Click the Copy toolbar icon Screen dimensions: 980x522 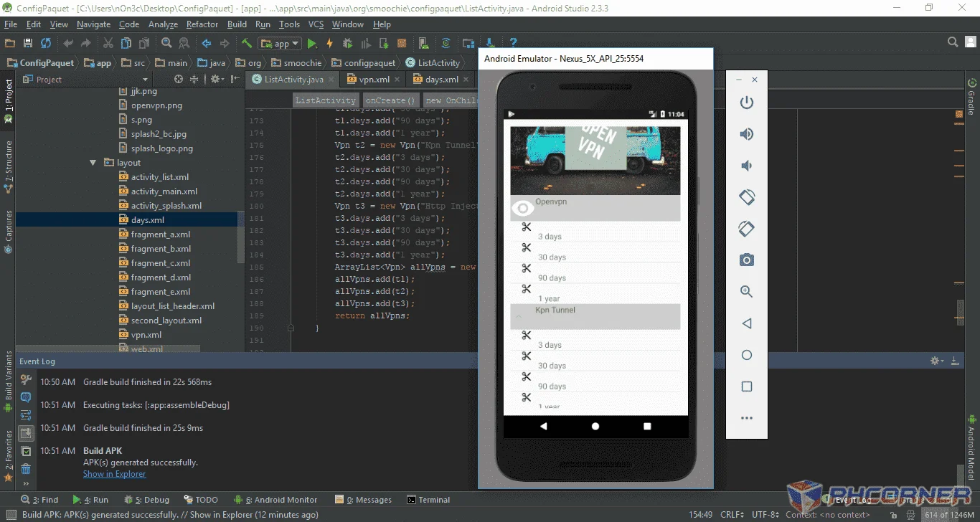pos(126,44)
